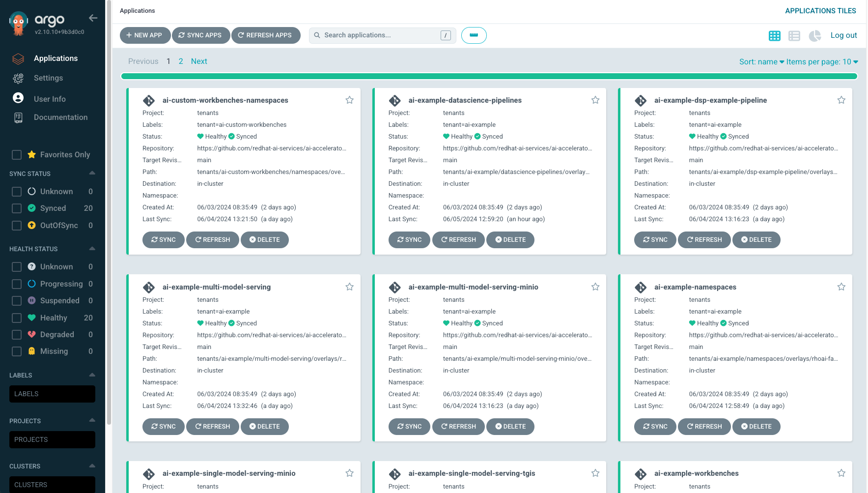Switch to list view icon
The width and height of the screenshot is (868, 493).
tap(794, 35)
